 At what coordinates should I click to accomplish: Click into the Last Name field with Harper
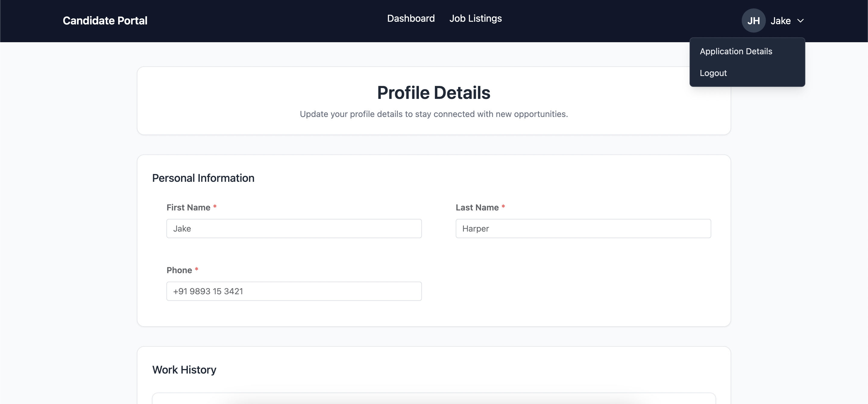(583, 229)
